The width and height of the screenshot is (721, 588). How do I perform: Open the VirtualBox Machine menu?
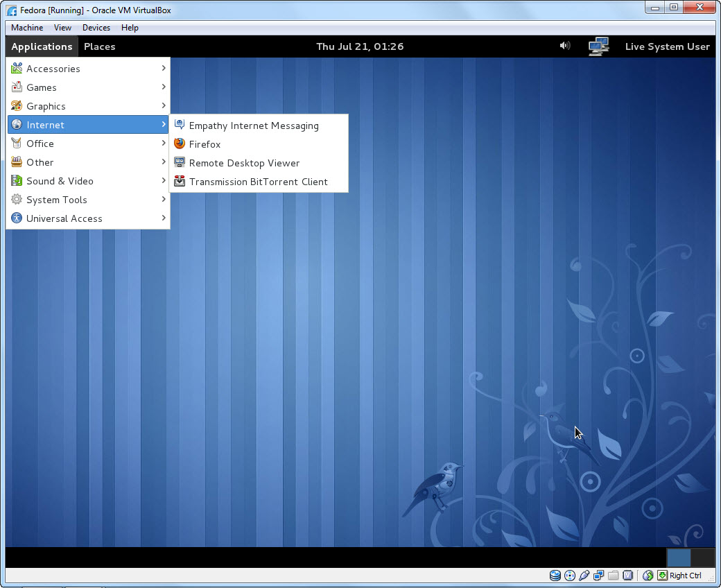[x=27, y=28]
